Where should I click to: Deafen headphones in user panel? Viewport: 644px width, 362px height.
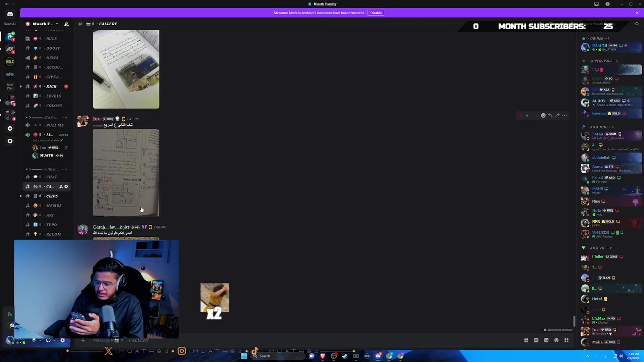click(x=48, y=340)
